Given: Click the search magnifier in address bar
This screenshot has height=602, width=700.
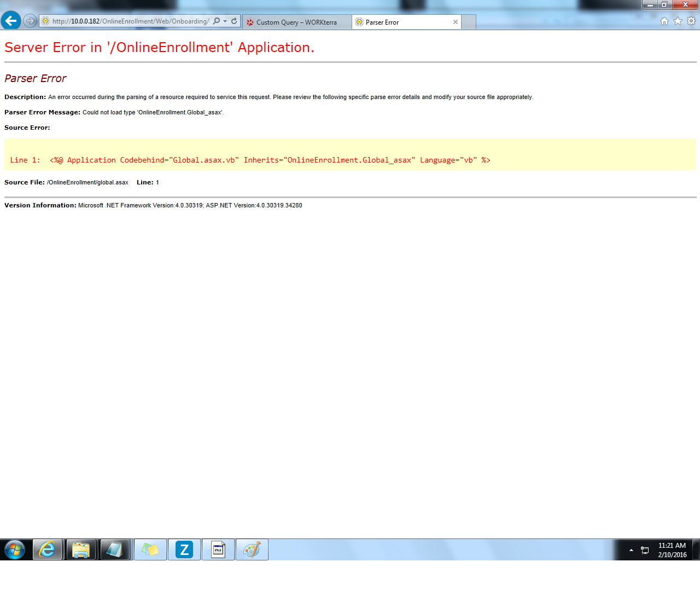Looking at the screenshot, I should point(217,21).
